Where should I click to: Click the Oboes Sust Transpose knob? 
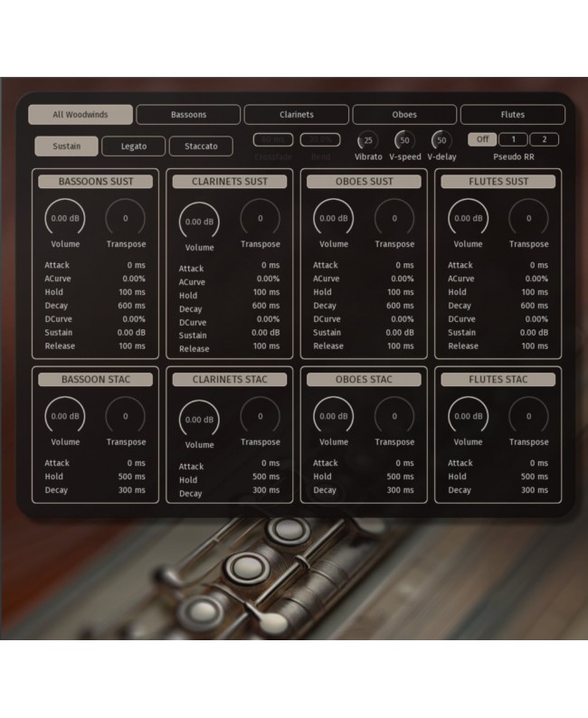(394, 219)
